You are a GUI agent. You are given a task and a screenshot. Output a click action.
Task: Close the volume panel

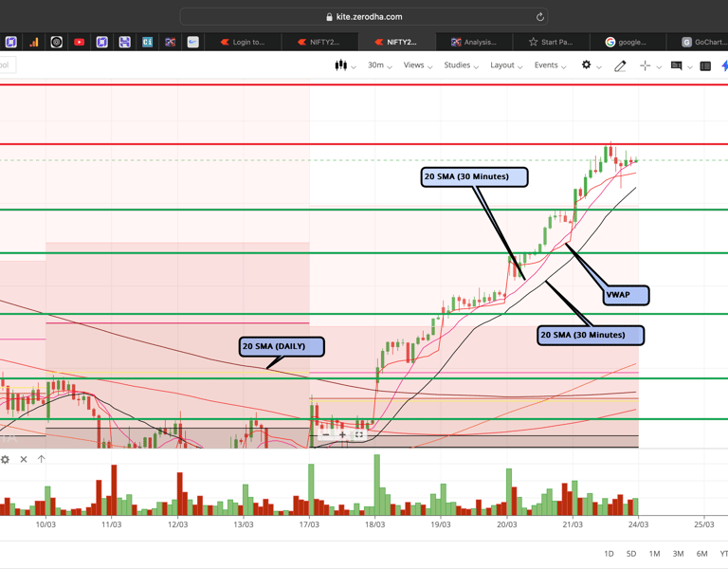tap(24, 459)
